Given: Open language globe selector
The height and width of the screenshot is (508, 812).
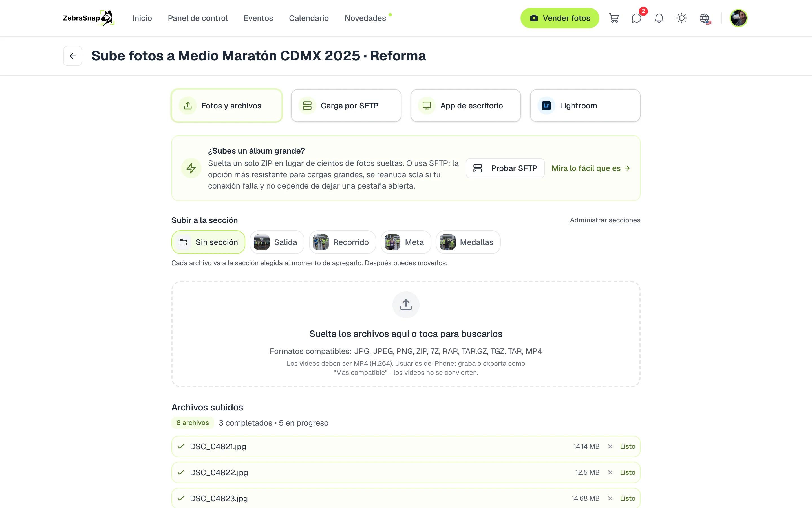Looking at the screenshot, I should (x=705, y=18).
